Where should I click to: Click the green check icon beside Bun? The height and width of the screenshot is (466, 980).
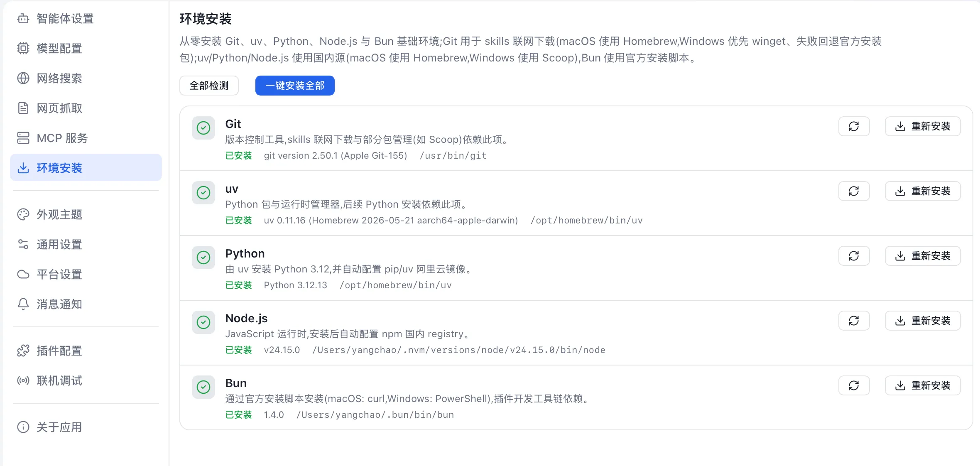click(x=203, y=387)
